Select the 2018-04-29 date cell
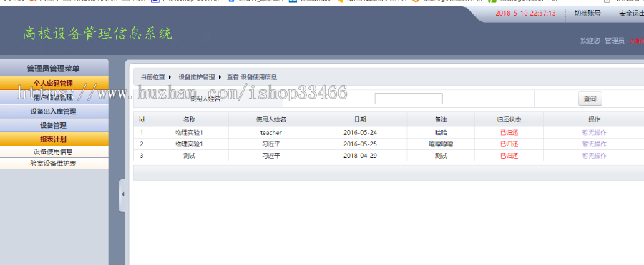The image size is (644, 265). point(360,156)
